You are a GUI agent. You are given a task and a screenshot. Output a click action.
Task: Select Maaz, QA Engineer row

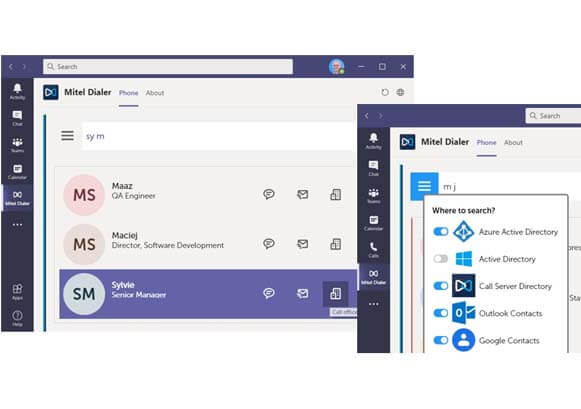(x=208, y=195)
